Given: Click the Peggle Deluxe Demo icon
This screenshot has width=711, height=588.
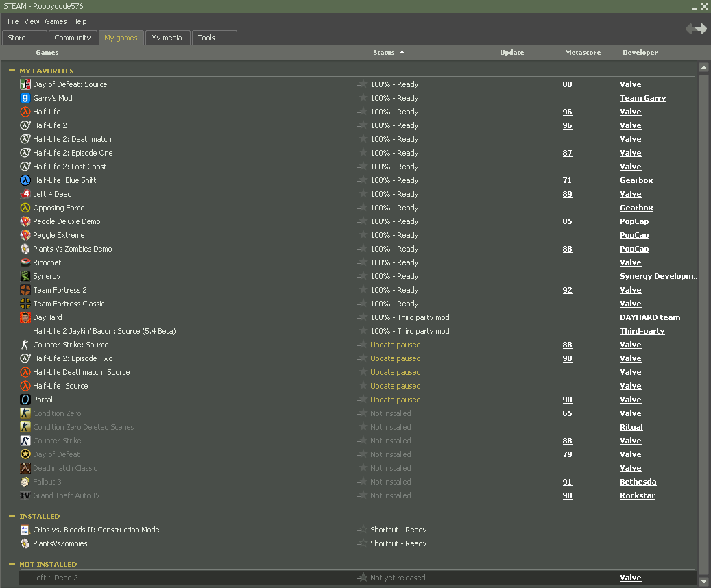Looking at the screenshot, I should (25, 221).
